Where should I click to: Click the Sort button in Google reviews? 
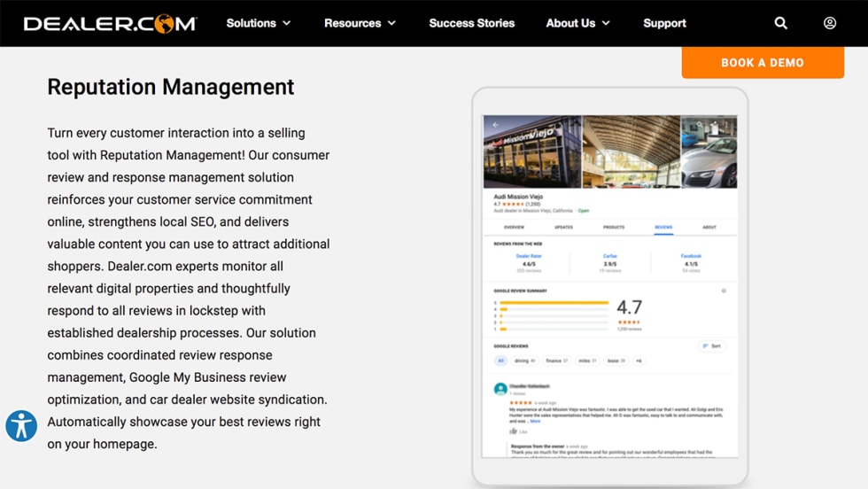(x=711, y=346)
